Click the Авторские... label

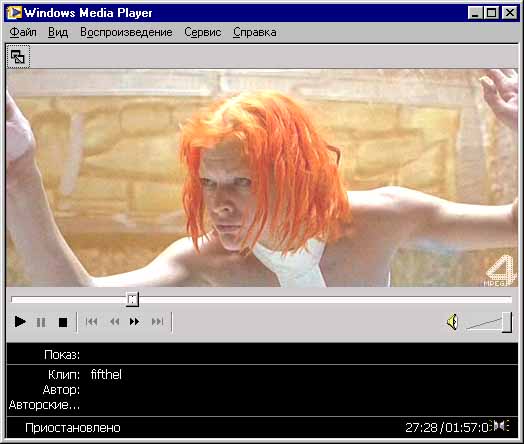[x=44, y=405]
